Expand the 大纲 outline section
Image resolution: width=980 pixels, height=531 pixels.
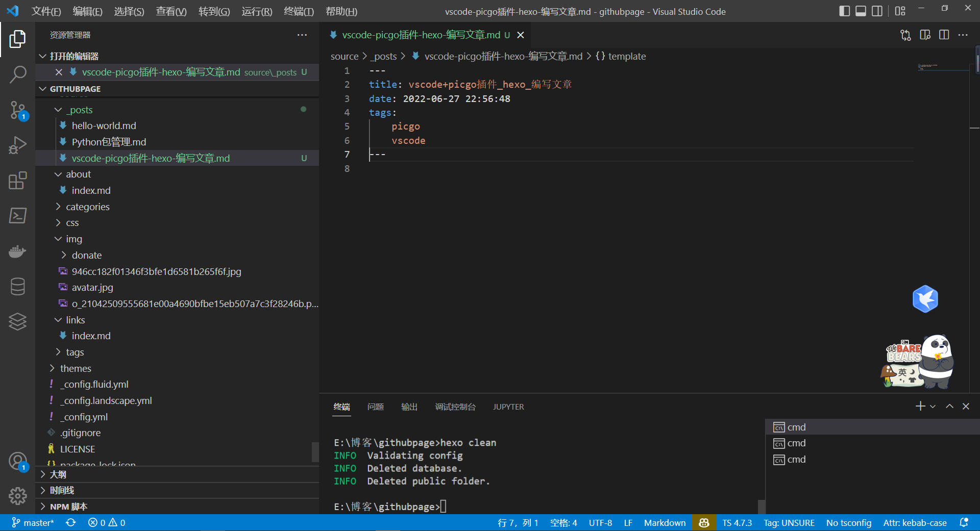[177, 474]
